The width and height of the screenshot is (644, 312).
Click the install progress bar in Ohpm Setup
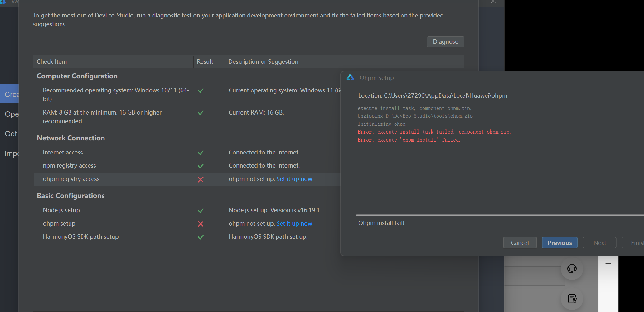500,215
